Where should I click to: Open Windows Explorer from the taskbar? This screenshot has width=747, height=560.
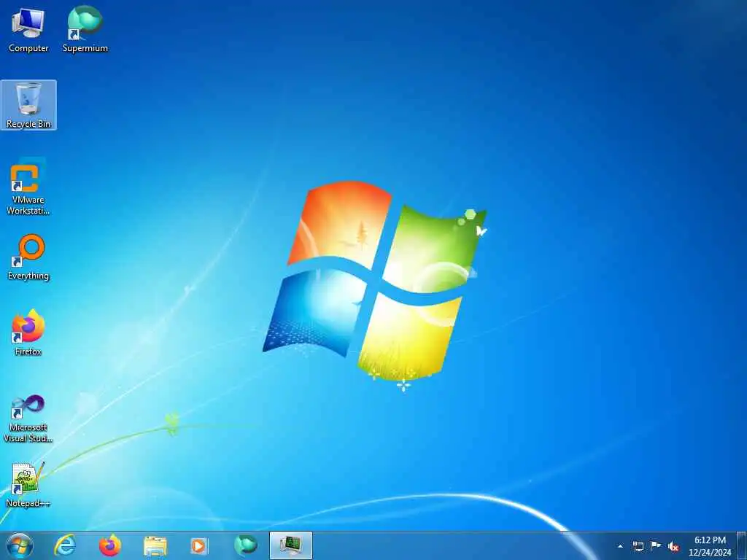coord(155,545)
